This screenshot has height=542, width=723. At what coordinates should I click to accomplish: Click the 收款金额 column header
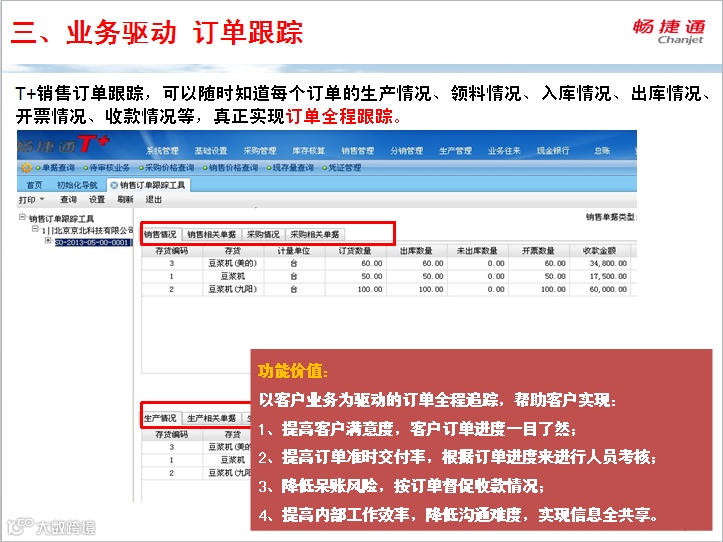[599, 251]
